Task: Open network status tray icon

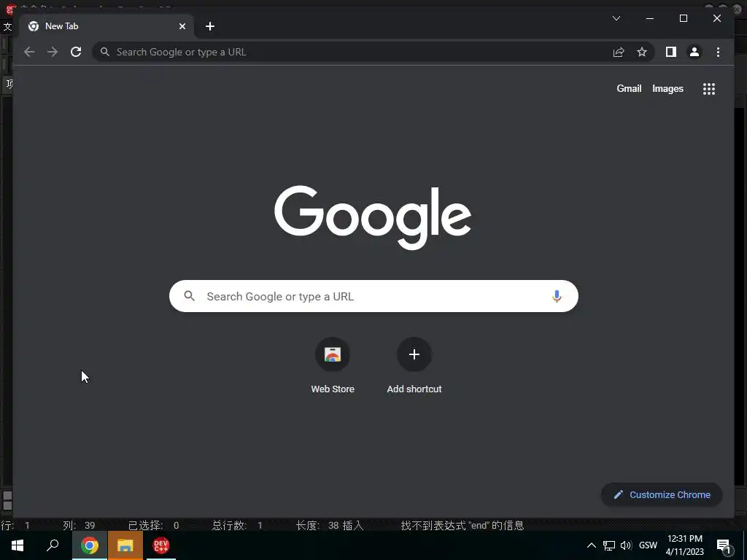Action: point(609,545)
